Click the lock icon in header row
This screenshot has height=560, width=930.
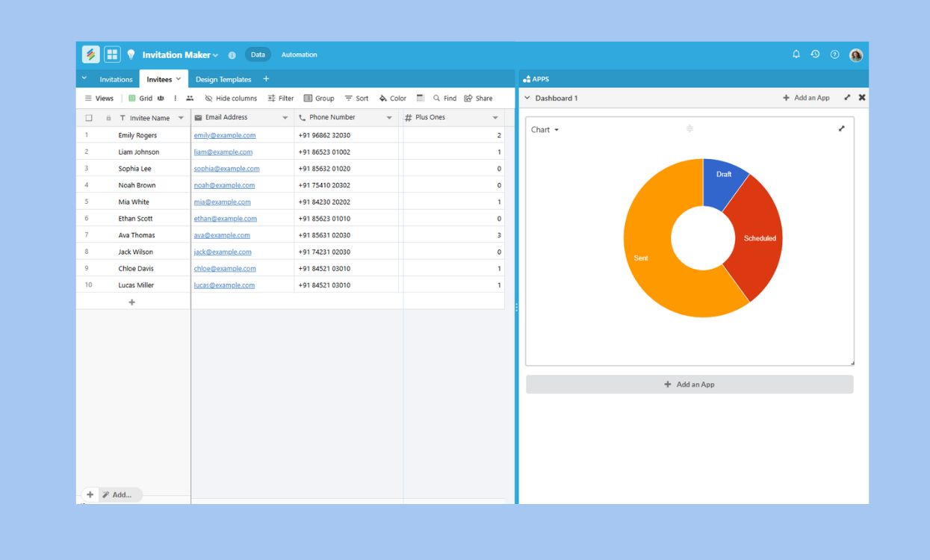pos(108,118)
